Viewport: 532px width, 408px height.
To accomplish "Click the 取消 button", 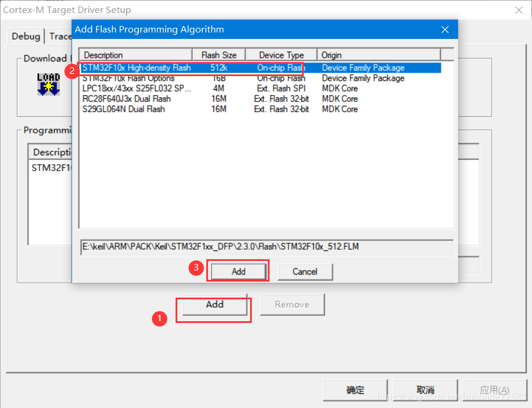I will [426, 390].
